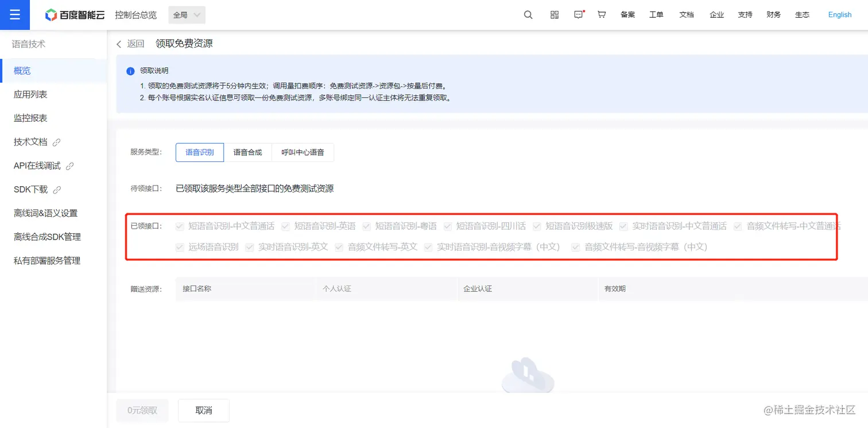868x428 pixels.
Task: Toggle the 短语音识别-四川话 checkbox
Action: pos(448,226)
